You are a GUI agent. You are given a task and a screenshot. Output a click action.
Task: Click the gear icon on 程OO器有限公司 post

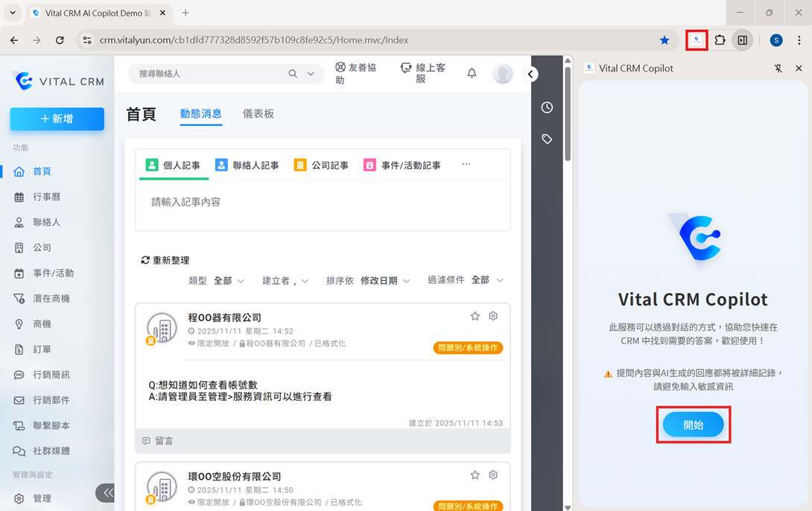(493, 317)
